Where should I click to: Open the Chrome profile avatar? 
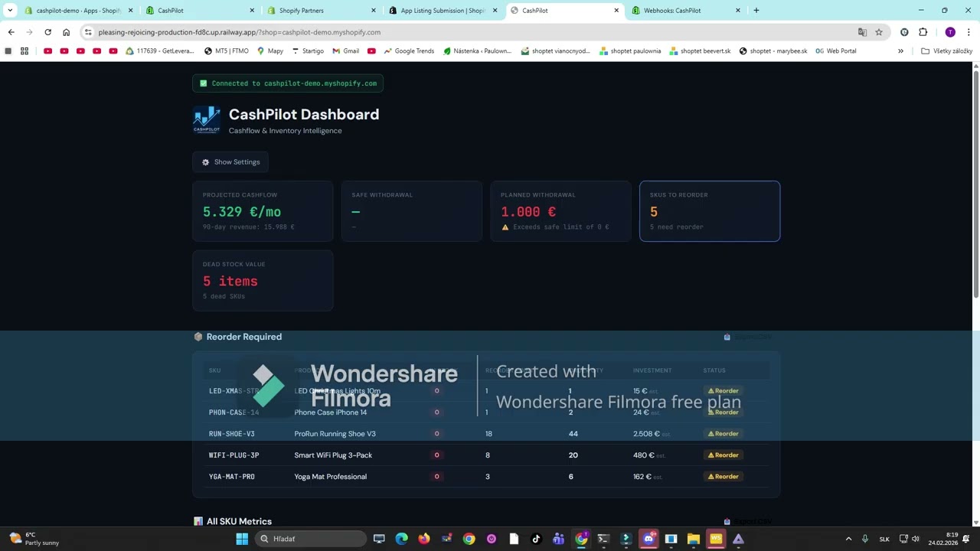point(950,32)
